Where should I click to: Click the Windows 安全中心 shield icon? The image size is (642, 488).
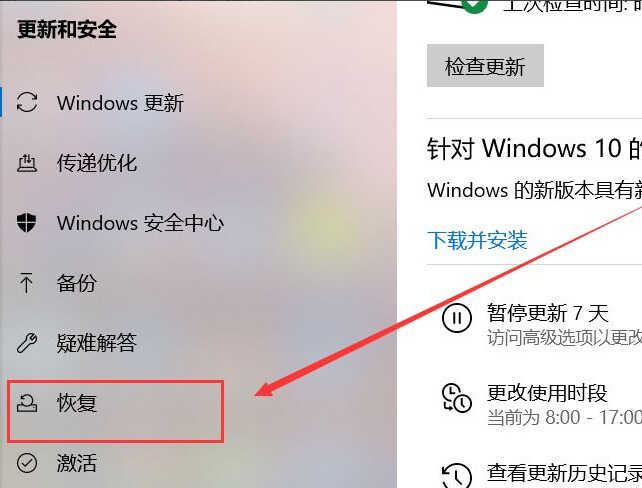(x=27, y=223)
